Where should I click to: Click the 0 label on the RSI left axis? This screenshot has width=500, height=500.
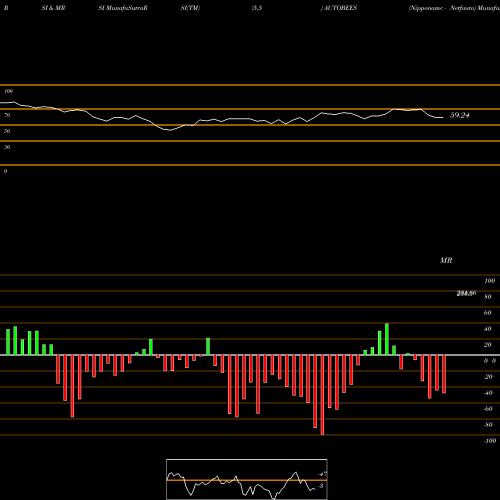click(x=5, y=171)
